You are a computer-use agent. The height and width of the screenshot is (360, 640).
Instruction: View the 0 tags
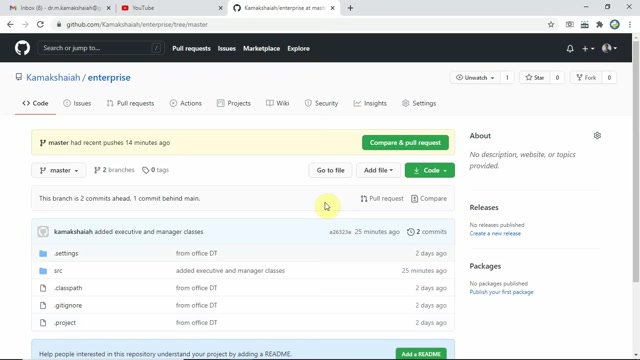click(x=155, y=170)
